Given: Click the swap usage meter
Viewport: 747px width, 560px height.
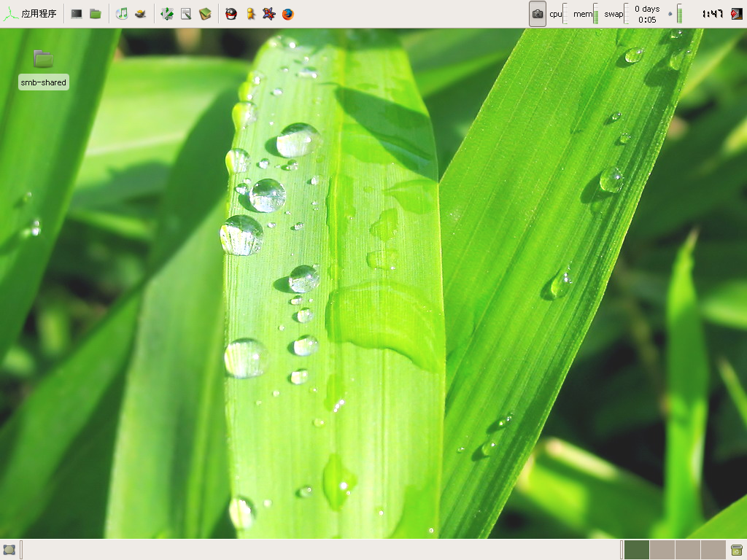Looking at the screenshot, I should tap(616, 14).
